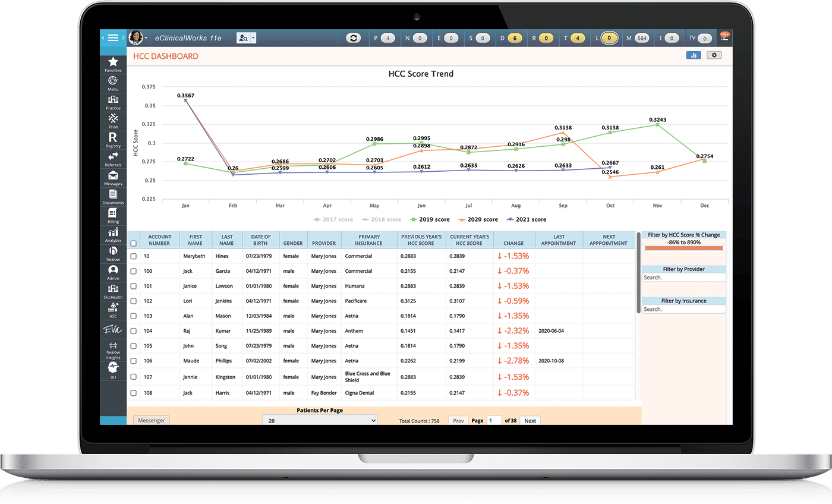Image resolution: width=832 pixels, height=504 pixels.
Task: Open the Billing sidebar icon
Action: coord(113,216)
